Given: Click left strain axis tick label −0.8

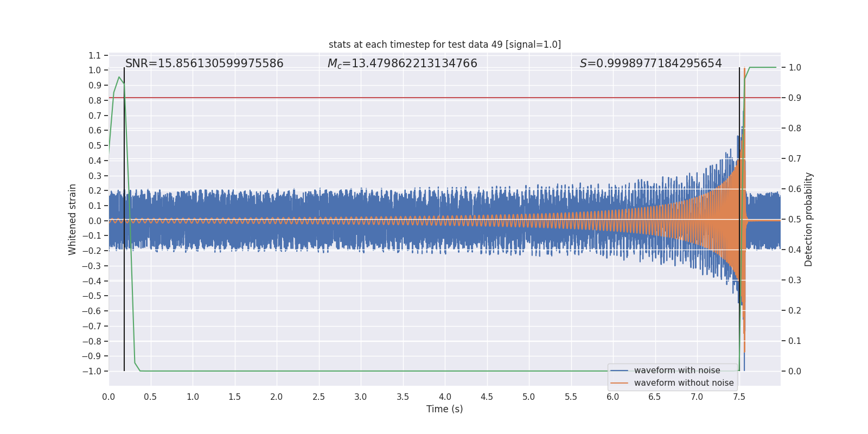Looking at the screenshot, I should (x=92, y=341).
